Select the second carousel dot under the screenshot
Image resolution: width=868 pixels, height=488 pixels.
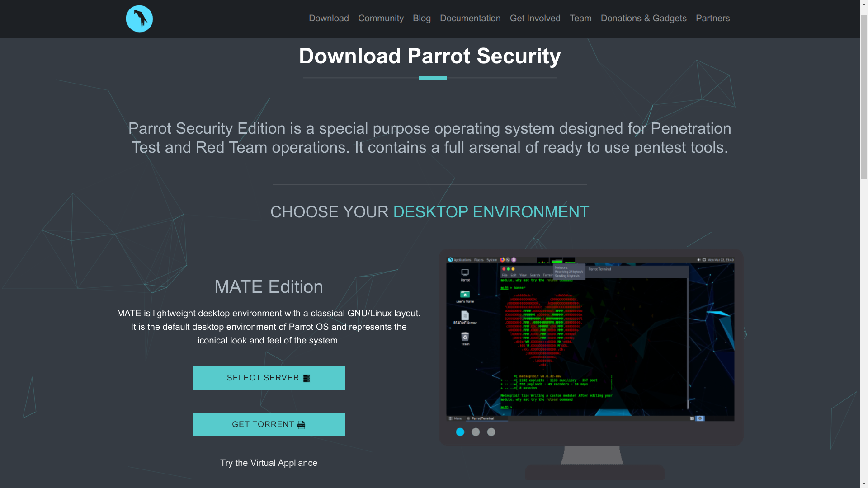pyautogui.click(x=476, y=432)
